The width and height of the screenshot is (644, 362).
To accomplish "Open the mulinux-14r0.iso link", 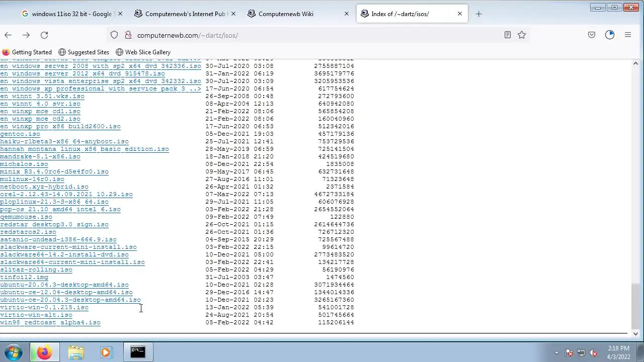I will [32, 179].
